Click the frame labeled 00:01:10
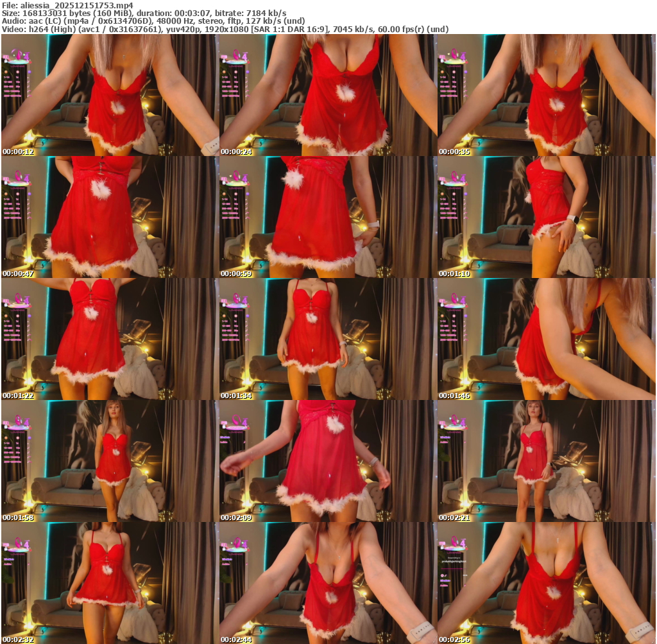Screen dimensions: 657x644 click(x=546, y=217)
